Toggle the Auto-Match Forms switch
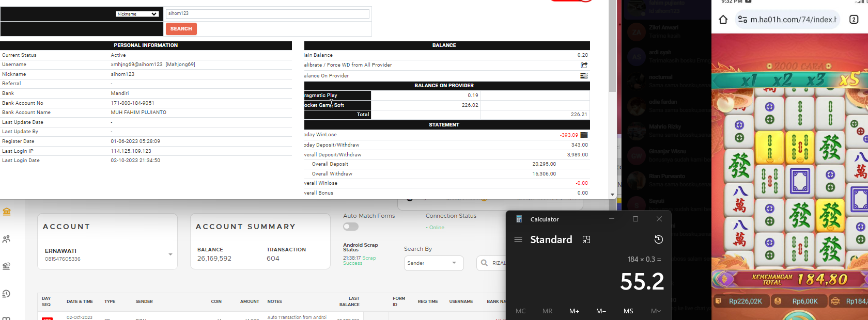This screenshot has height=320, width=868. coord(351,227)
